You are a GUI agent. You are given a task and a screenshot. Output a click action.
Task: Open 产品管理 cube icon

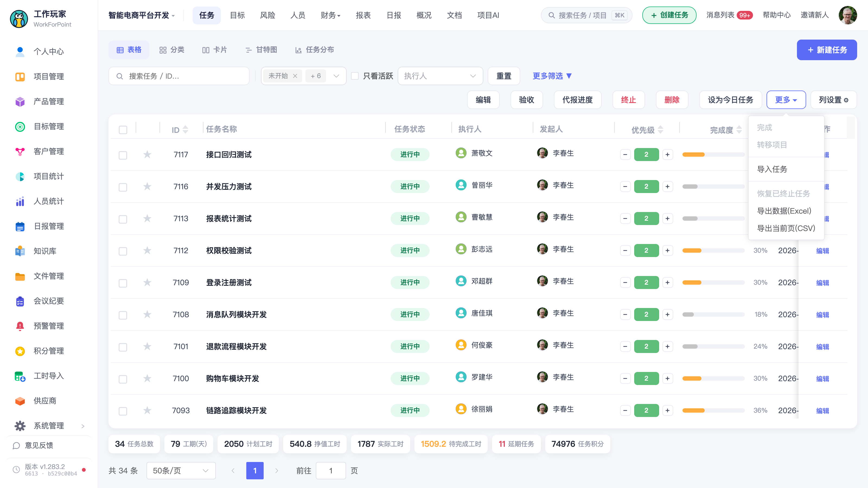click(20, 101)
